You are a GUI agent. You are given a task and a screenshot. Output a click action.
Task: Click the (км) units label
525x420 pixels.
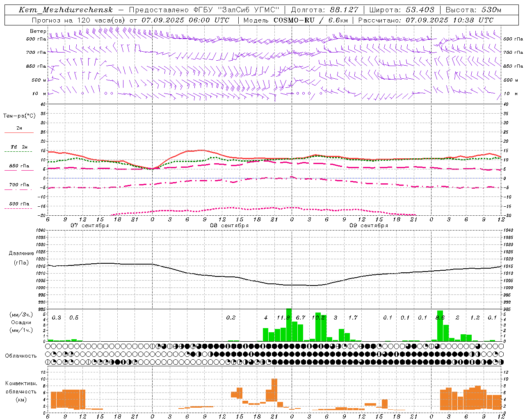21,399
